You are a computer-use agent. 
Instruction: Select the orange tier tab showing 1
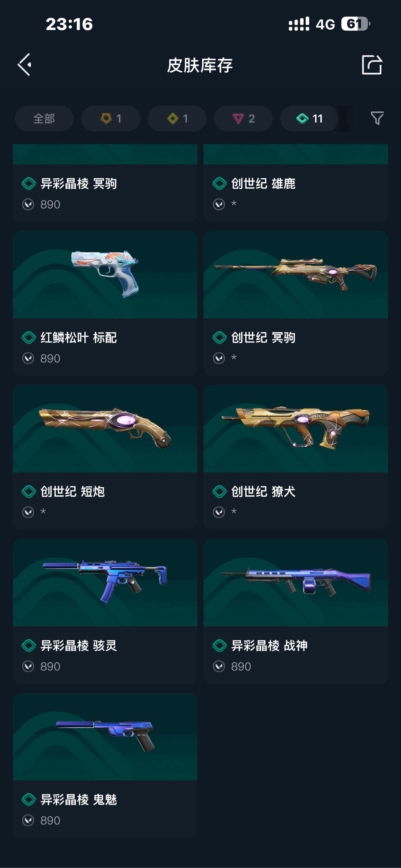click(x=111, y=118)
